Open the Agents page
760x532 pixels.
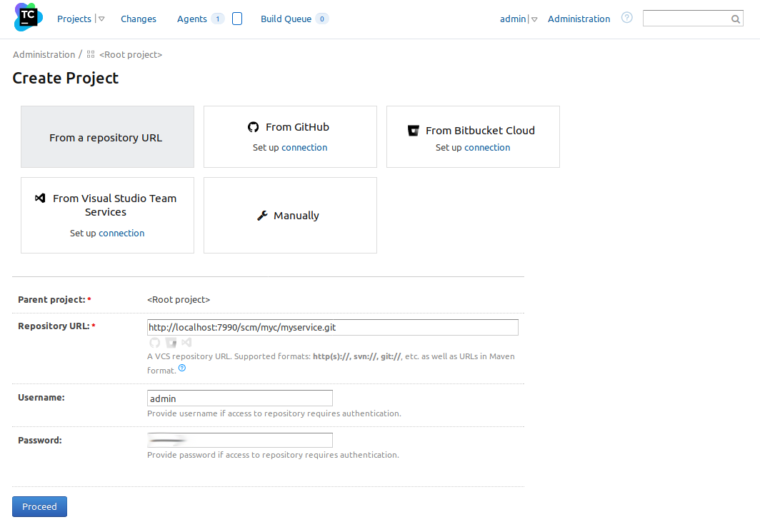[x=192, y=19]
